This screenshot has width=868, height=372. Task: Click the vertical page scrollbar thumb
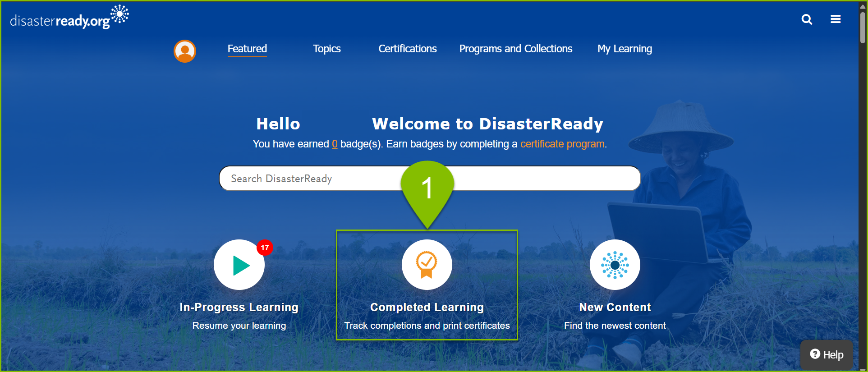tap(863, 27)
